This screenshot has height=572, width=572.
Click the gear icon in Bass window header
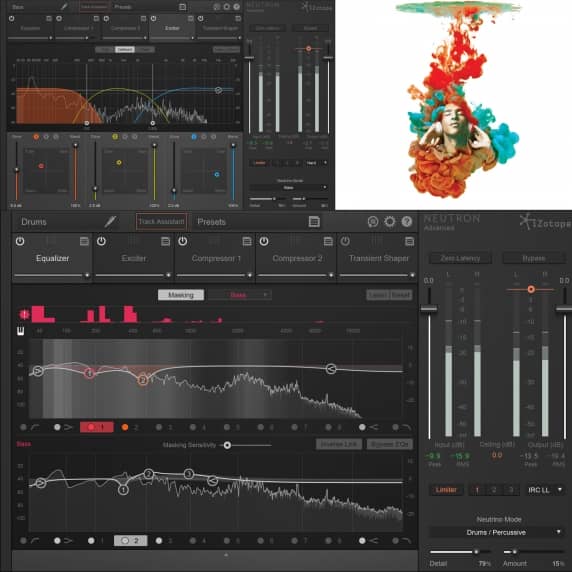click(x=227, y=7)
